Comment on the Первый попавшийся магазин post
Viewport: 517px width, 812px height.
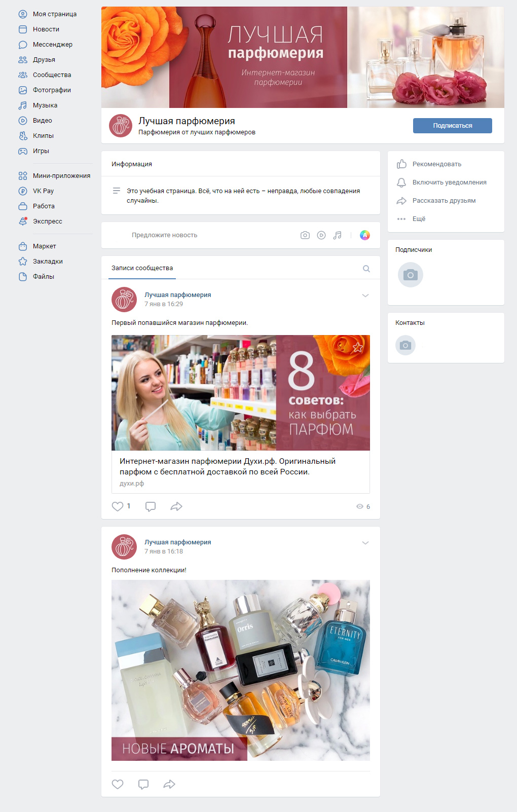151,506
